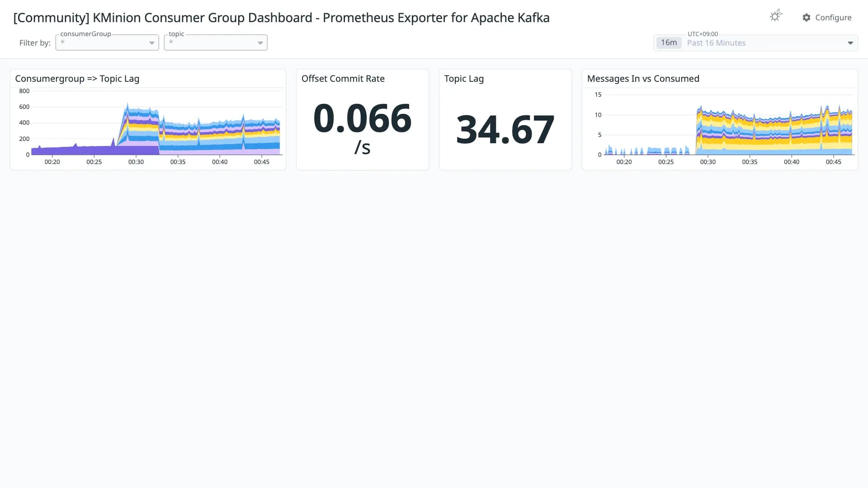868x488 pixels.
Task: Select the Topic Lag widget title
Action: pos(464,79)
